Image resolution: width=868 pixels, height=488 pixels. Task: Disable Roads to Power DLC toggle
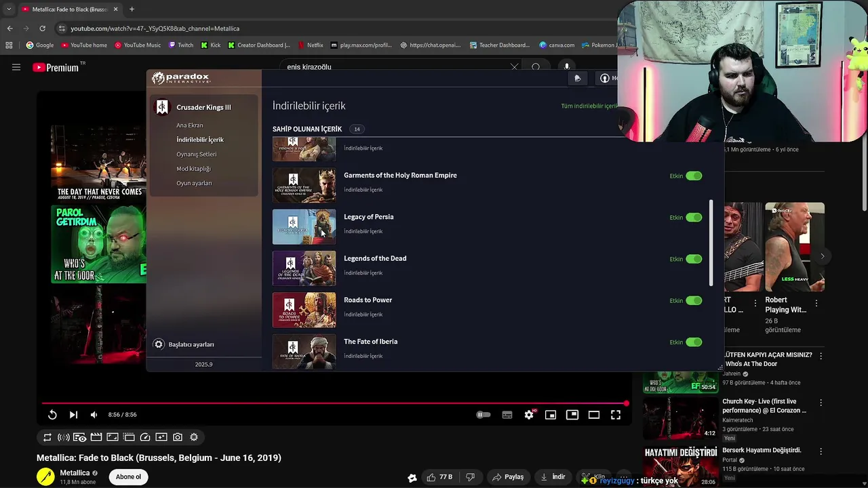[x=694, y=301]
